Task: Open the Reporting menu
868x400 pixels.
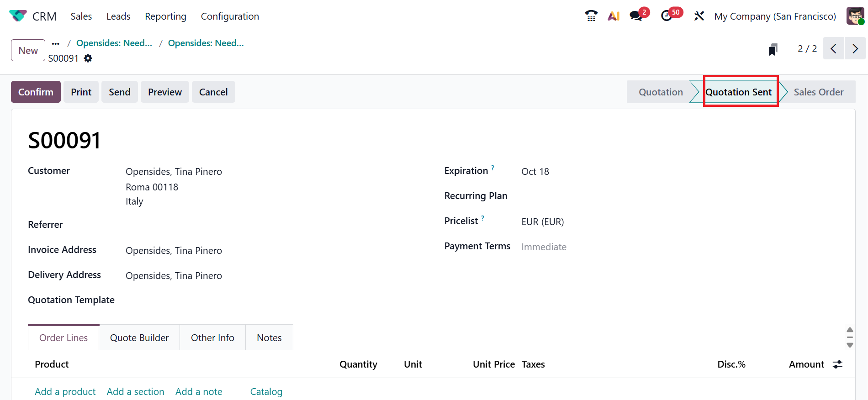Action: (165, 16)
